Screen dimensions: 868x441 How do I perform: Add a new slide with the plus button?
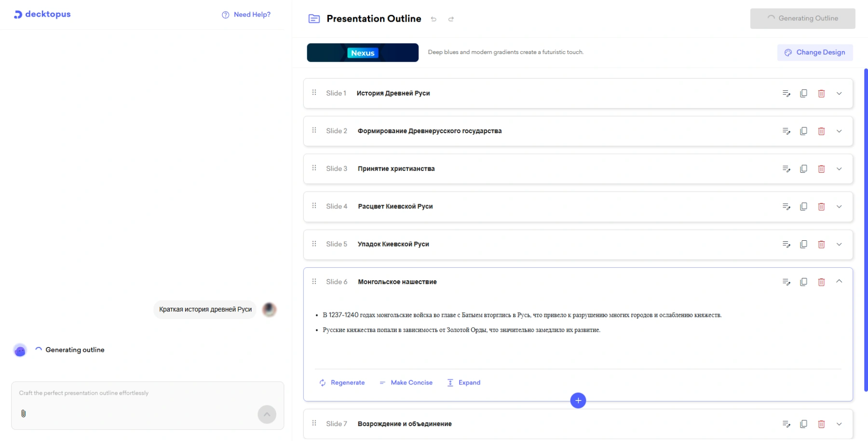pos(578,400)
